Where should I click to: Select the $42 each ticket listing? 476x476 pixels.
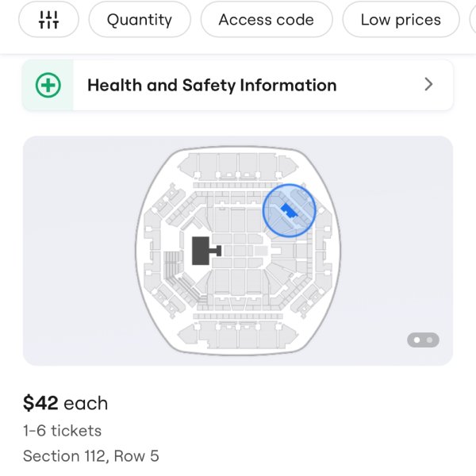click(91, 429)
